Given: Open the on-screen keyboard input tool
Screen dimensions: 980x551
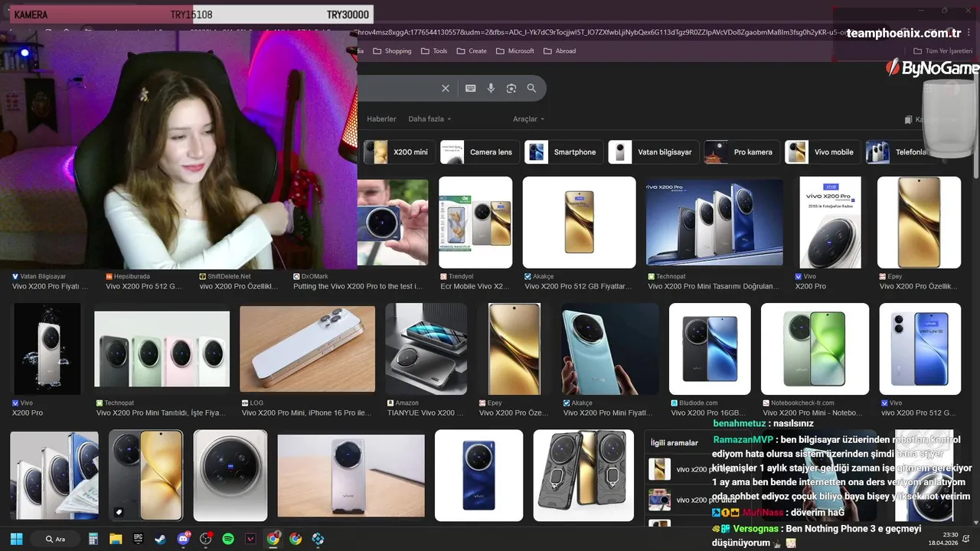Looking at the screenshot, I should click(x=470, y=88).
